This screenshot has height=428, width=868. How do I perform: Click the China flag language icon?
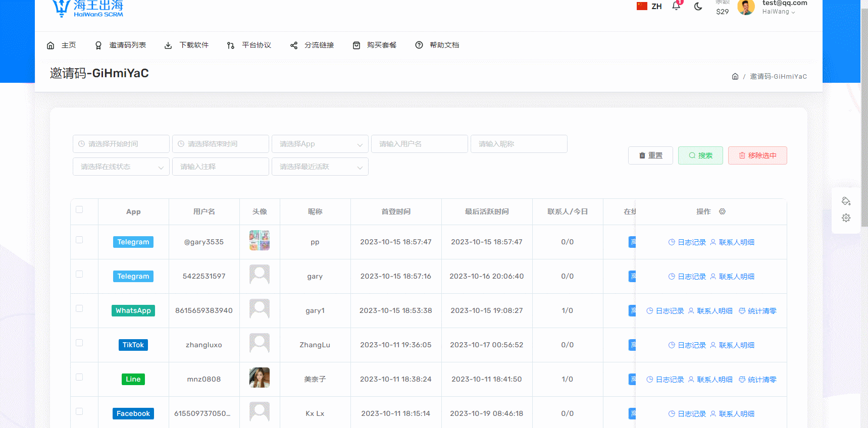coord(642,6)
